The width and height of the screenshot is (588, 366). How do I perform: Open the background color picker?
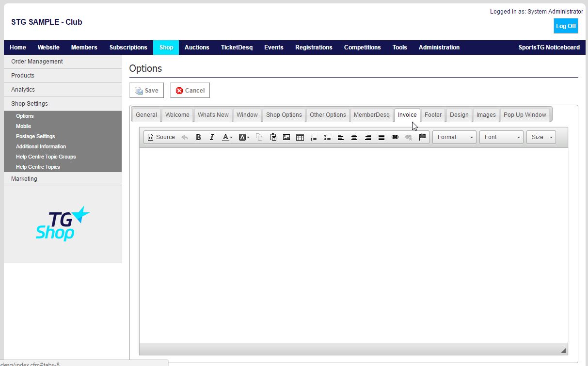pos(244,137)
